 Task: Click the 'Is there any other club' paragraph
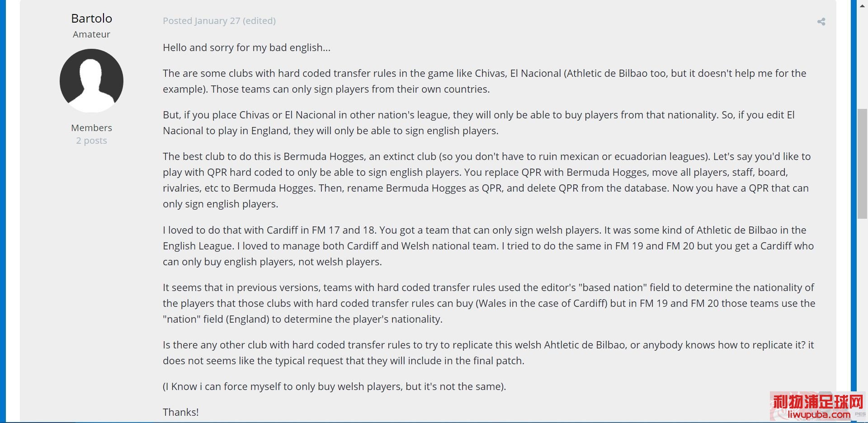488,352
